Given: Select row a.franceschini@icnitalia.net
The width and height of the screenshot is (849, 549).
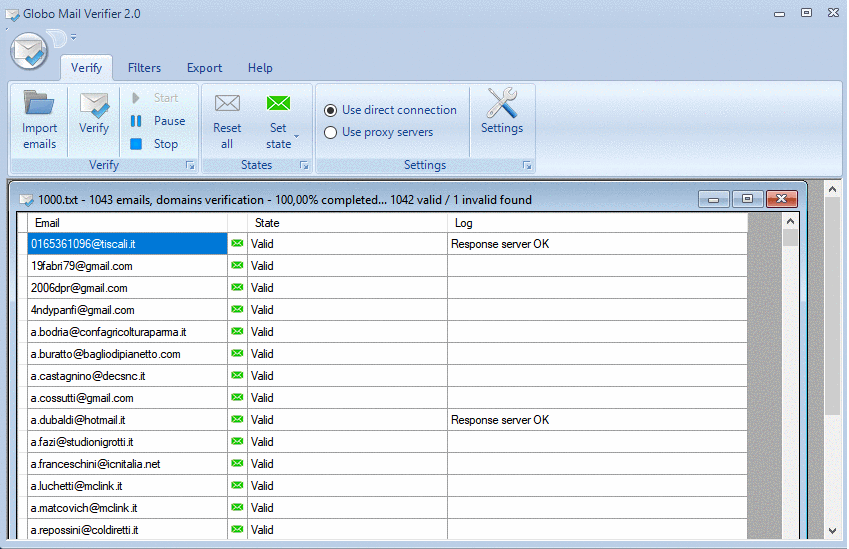Looking at the screenshot, I should pyautogui.click(x=127, y=464).
